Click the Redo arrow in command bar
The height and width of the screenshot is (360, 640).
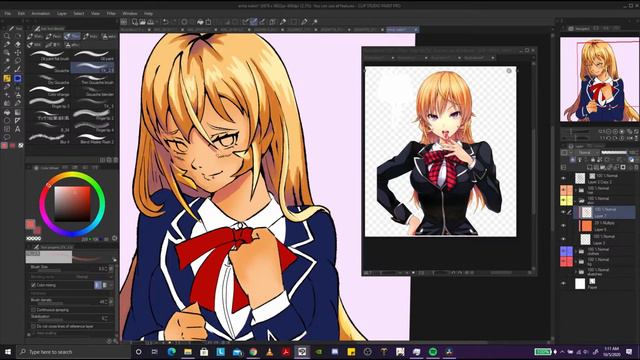coord(175,22)
